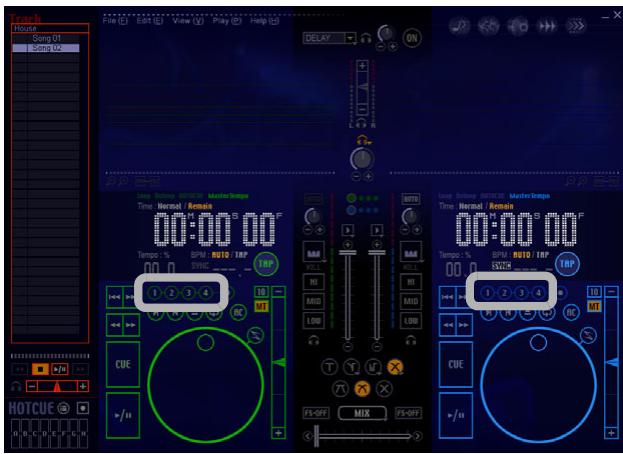623x454 pixels.
Task: Toggle the right deck AC button
Action: [571, 313]
